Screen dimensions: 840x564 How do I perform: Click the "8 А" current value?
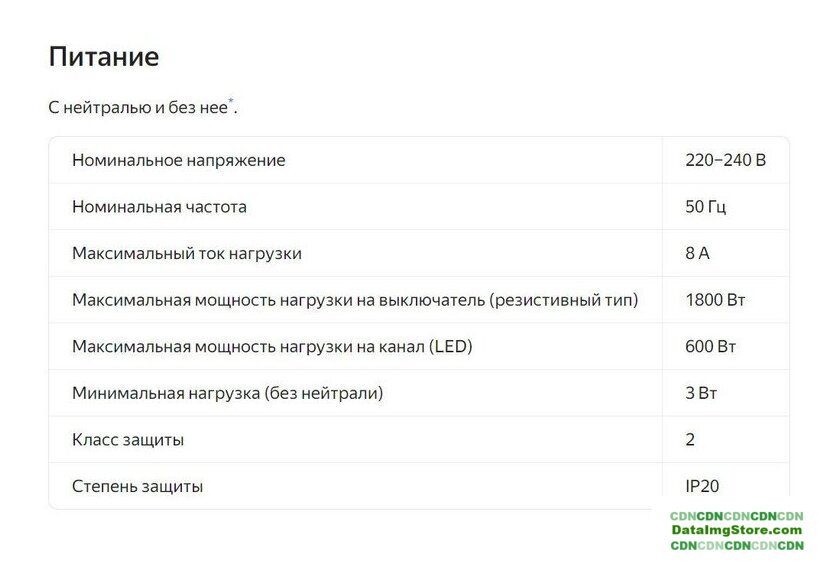coord(698,253)
